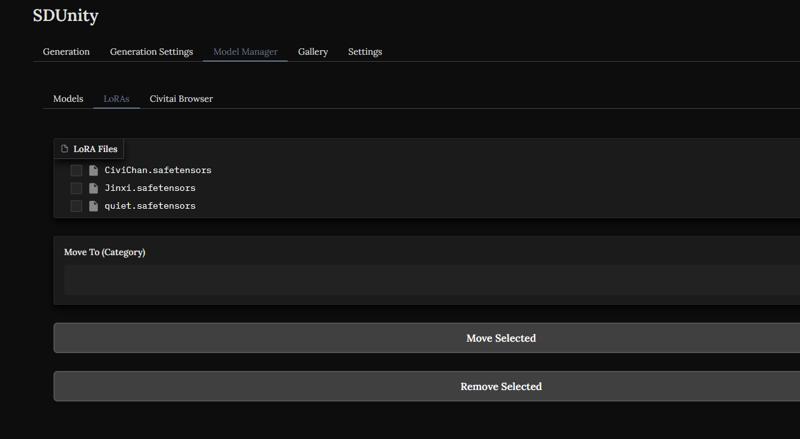Check the Jinxi.safetensors checkbox
This screenshot has height=439, width=800.
pos(76,188)
